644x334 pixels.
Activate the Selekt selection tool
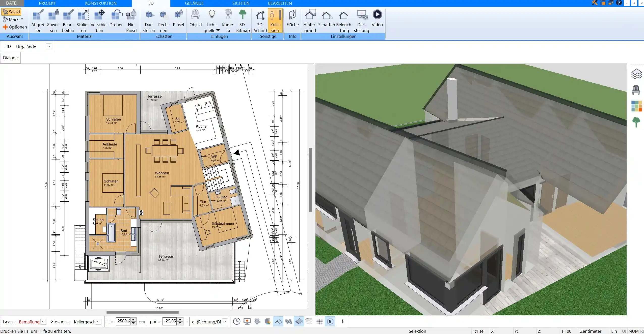click(11, 12)
